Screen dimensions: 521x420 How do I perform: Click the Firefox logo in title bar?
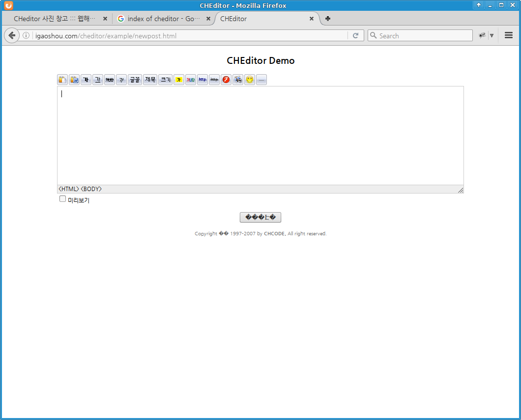(x=8, y=5)
